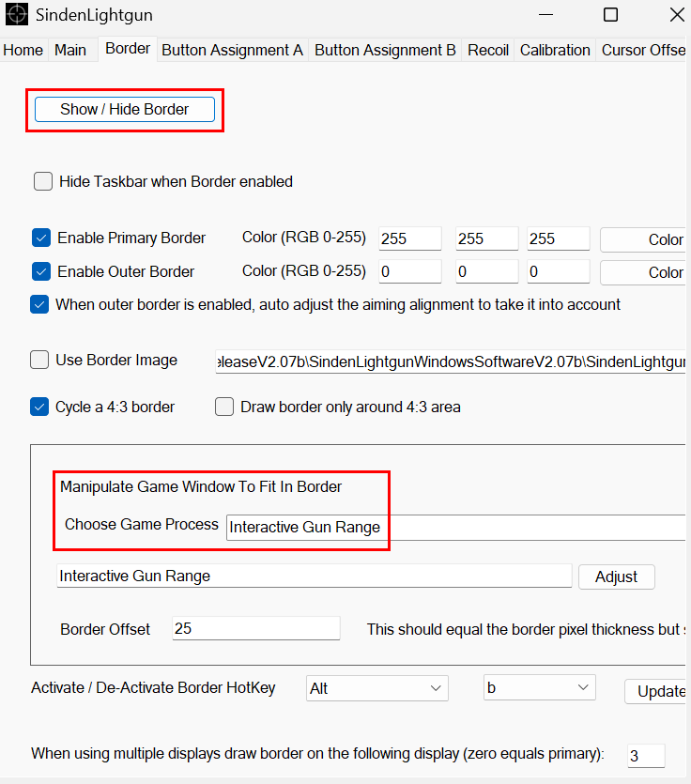This screenshot has height=784, width=691.
Task: Open the Button Assignment A tab
Action: [233, 50]
